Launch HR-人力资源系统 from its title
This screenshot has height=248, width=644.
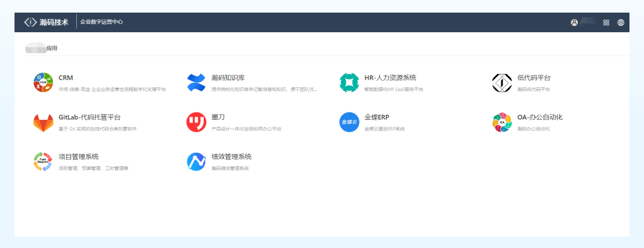coord(390,78)
